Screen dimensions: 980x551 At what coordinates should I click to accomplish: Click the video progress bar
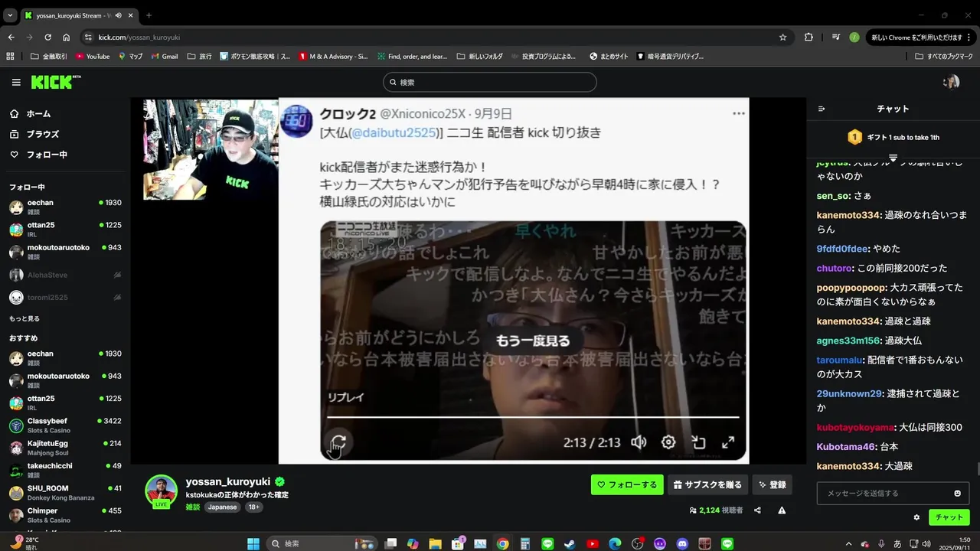533,417
